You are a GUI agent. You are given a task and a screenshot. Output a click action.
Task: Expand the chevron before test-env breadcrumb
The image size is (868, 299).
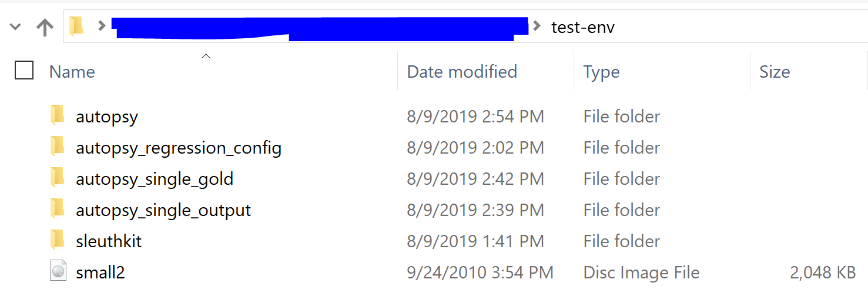pos(537,26)
